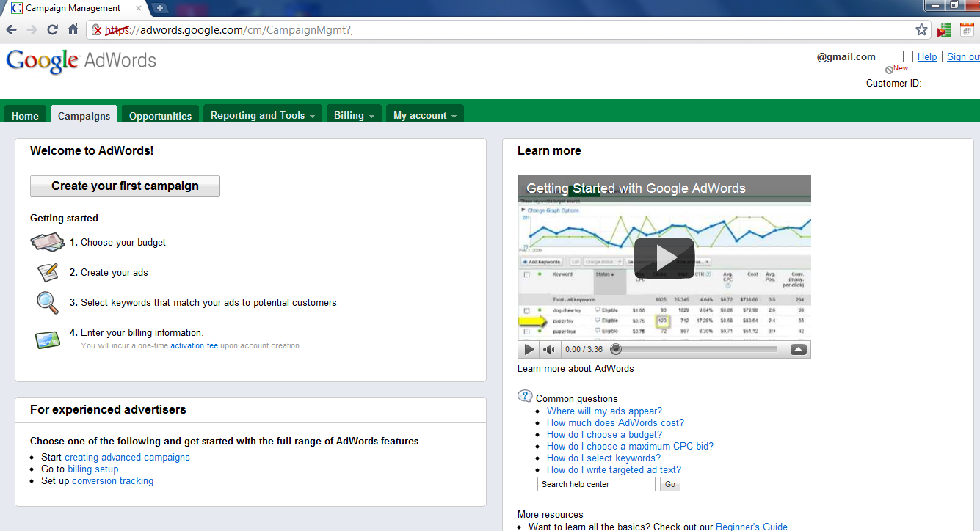Open the Opportunities tab

(160, 115)
